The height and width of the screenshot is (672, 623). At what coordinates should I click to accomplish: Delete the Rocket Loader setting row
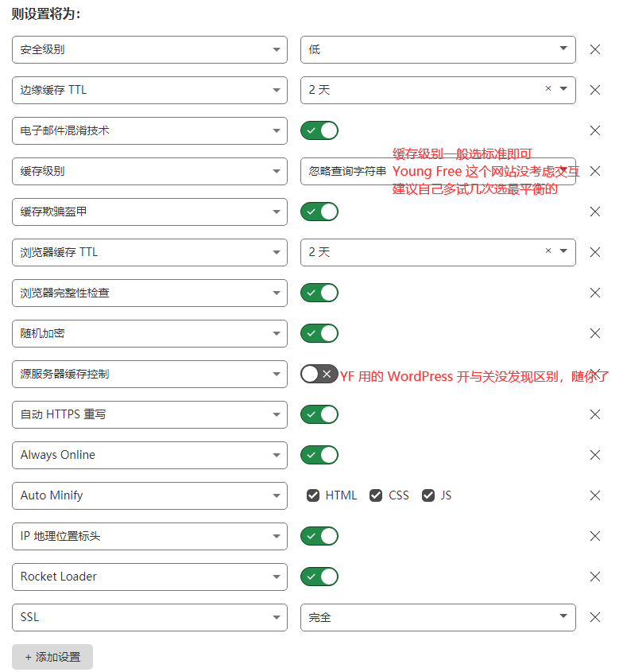coord(594,577)
